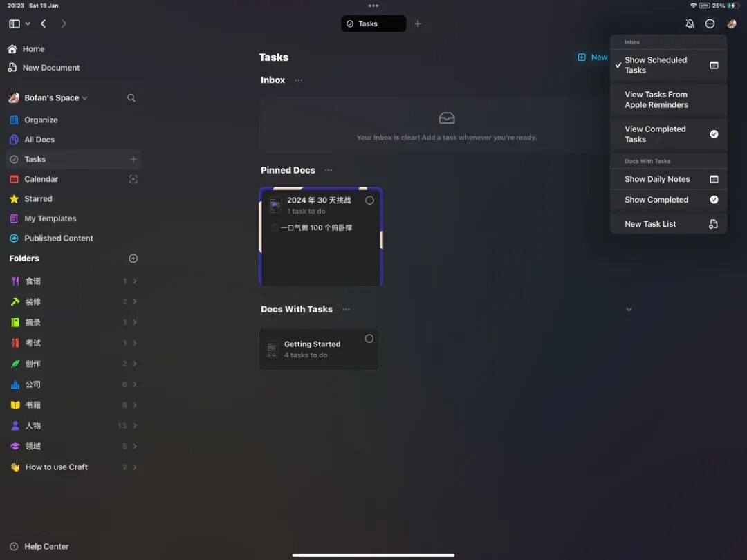Screen dimensions: 747x560
Task: Select View Completed Tasks menu item
Action: click(x=668, y=134)
